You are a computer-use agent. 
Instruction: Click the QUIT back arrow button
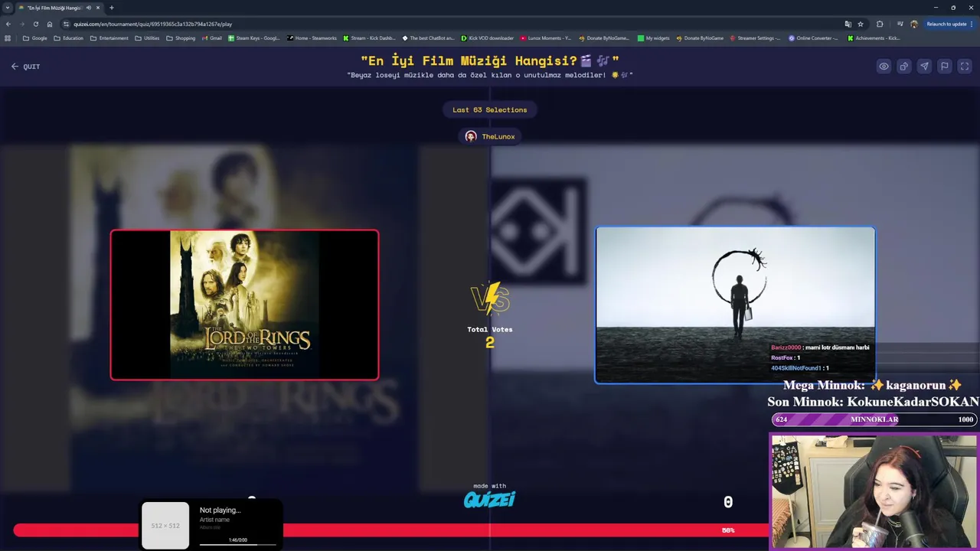(25, 67)
